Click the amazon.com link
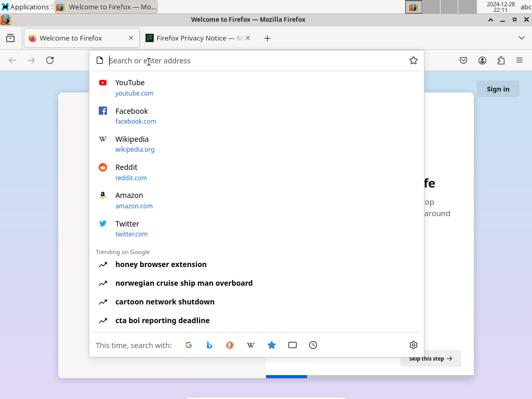The height and width of the screenshot is (399, 532). 134,206
